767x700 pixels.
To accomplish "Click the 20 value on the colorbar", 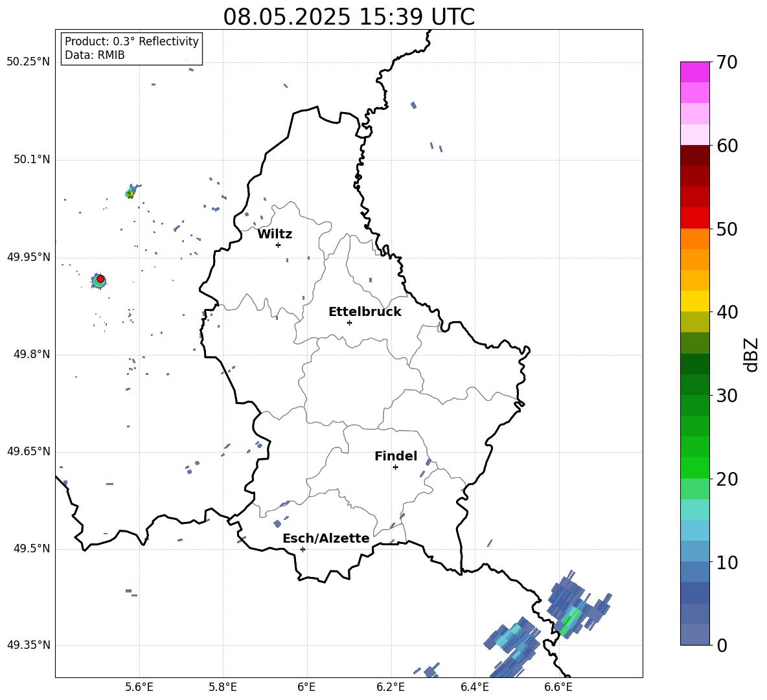I will (727, 479).
